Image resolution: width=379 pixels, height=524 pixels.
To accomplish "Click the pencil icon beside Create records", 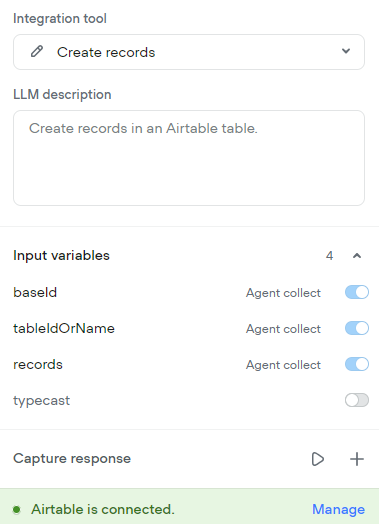I will 37,52.
